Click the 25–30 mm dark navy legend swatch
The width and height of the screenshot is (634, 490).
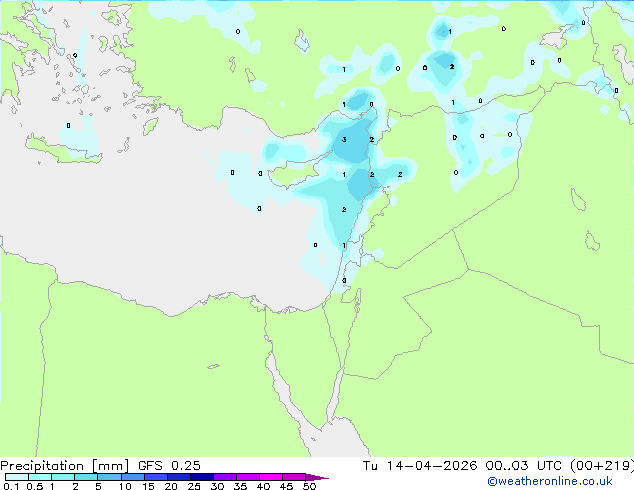tap(202, 477)
